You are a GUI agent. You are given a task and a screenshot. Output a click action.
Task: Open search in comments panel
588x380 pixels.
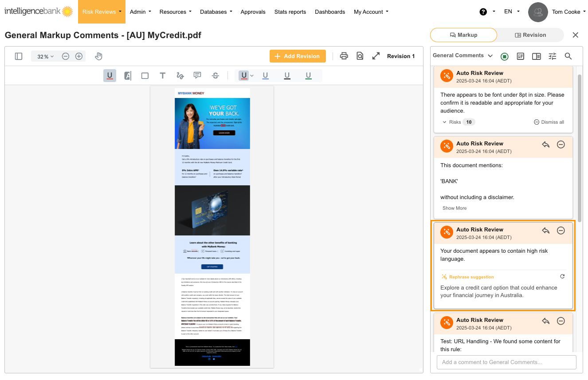coord(568,56)
